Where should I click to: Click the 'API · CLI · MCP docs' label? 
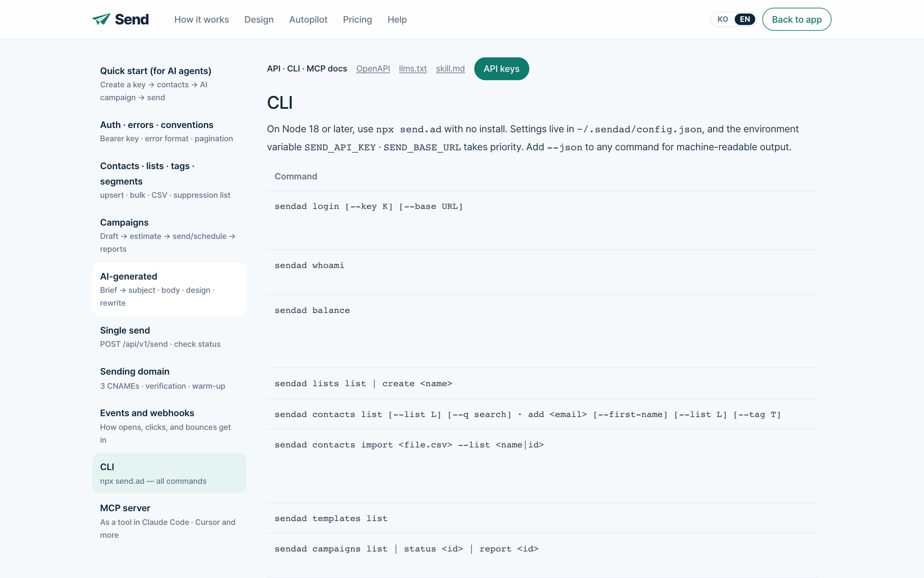307,69
